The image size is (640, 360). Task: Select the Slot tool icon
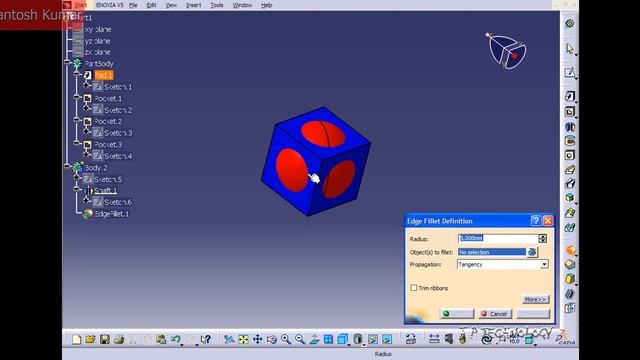pos(570,183)
